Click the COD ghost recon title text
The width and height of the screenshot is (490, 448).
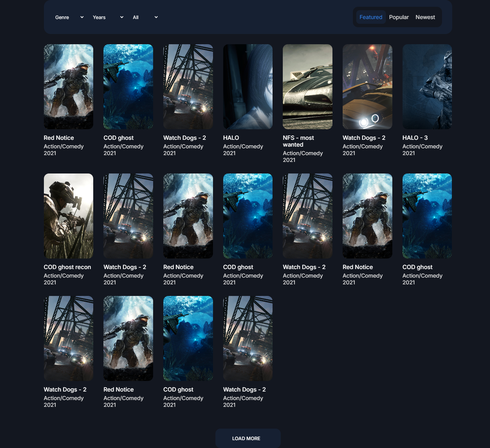[67, 267]
